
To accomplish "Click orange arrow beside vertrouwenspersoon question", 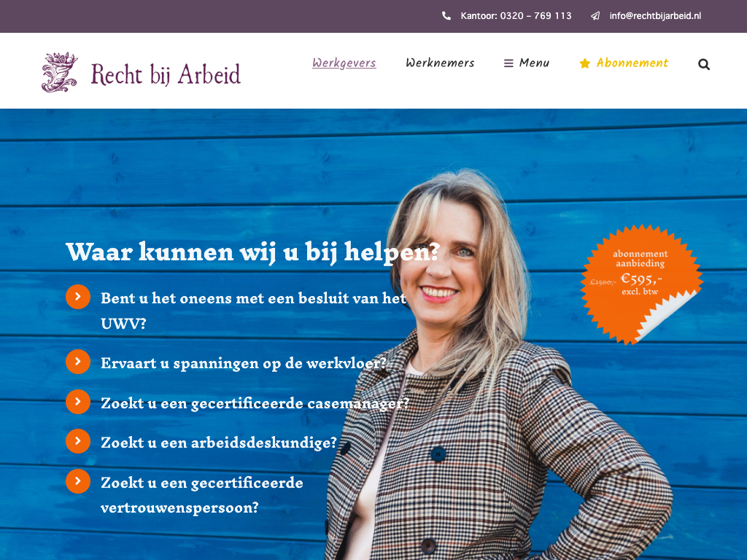I will pos(78,481).
